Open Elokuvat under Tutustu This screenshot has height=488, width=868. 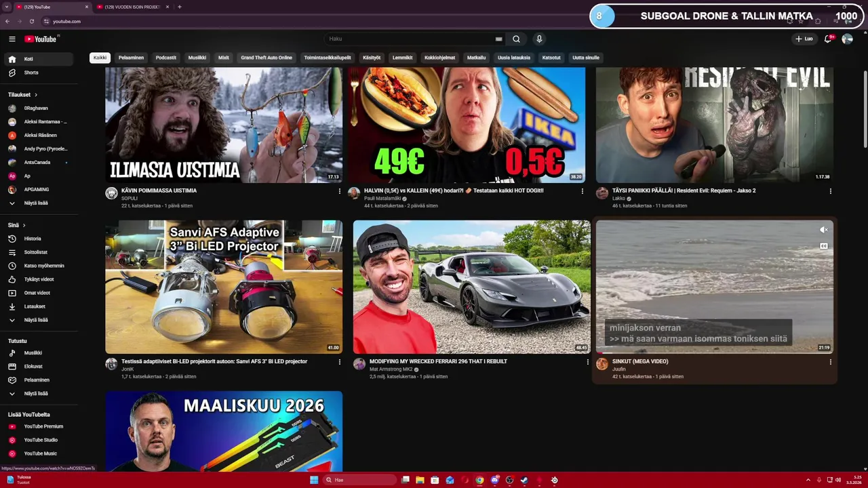38,367
